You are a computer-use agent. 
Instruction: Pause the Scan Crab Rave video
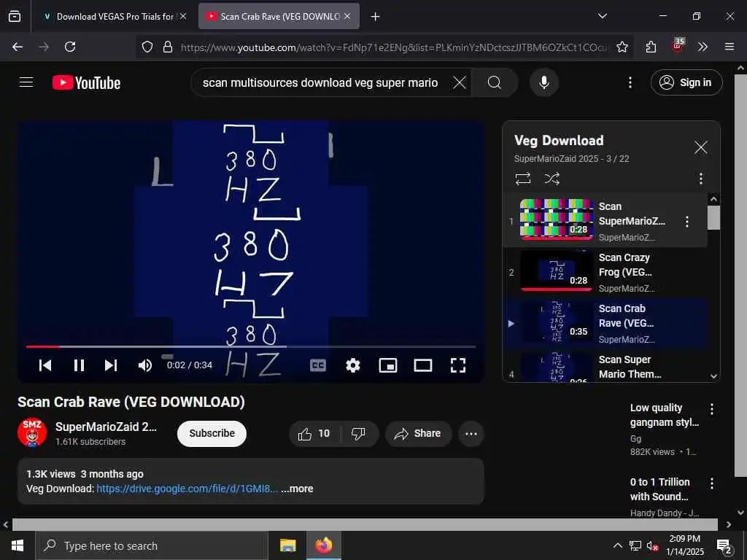coord(79,365)
